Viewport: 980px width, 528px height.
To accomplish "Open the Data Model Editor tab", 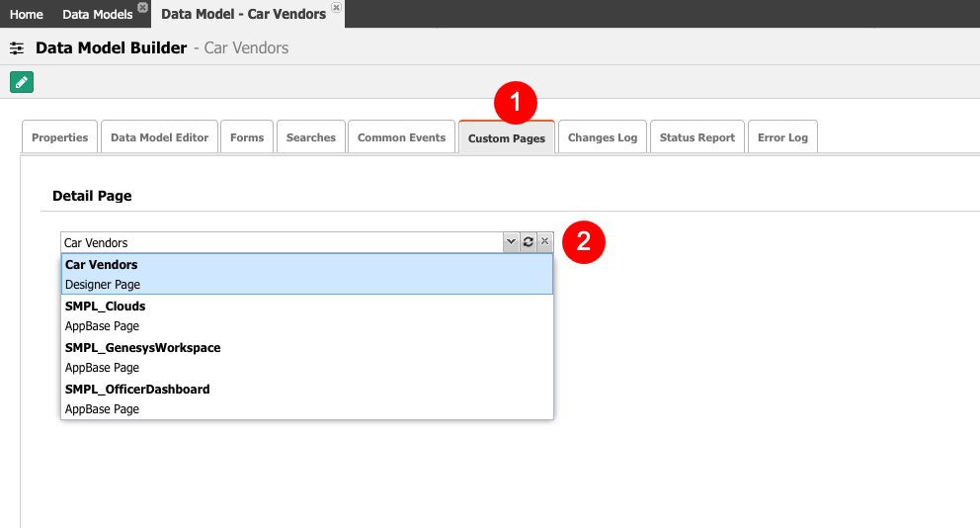I will pyautogui.click(x=159, y=137).
